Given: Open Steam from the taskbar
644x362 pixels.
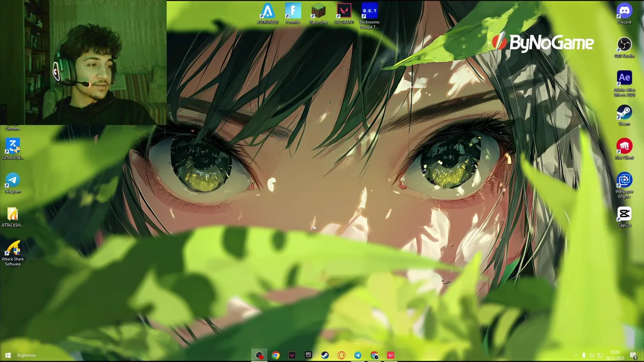Looking at the screenshot, I should point(325,355).
